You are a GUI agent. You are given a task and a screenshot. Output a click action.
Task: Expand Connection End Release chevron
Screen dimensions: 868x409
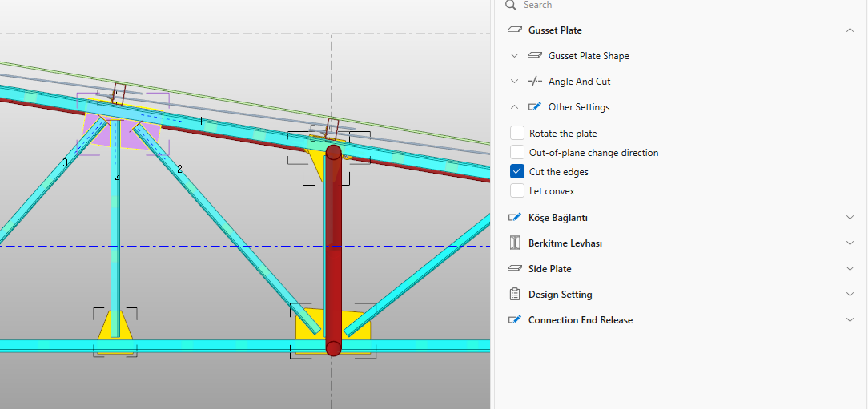[x=850, y=320]
